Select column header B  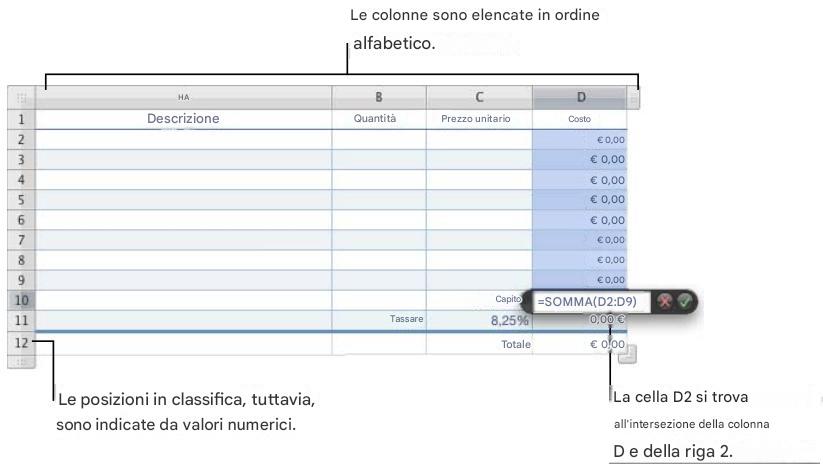[x=379, y=98]
